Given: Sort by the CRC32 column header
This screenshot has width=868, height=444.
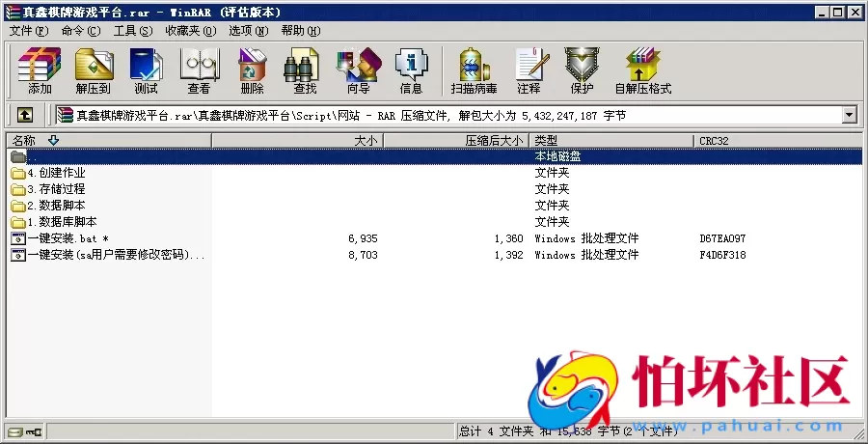Looking at the screenshot, I should pos(777,141).
